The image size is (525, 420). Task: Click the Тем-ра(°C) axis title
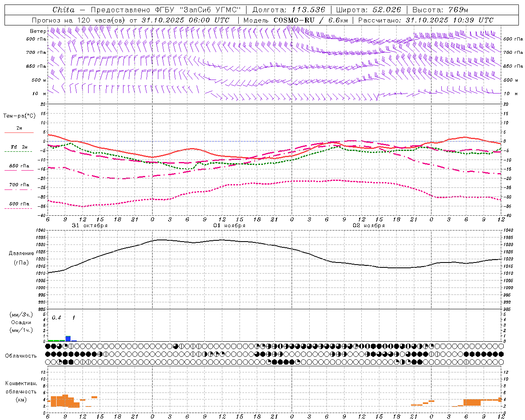(x=19, y=116)
